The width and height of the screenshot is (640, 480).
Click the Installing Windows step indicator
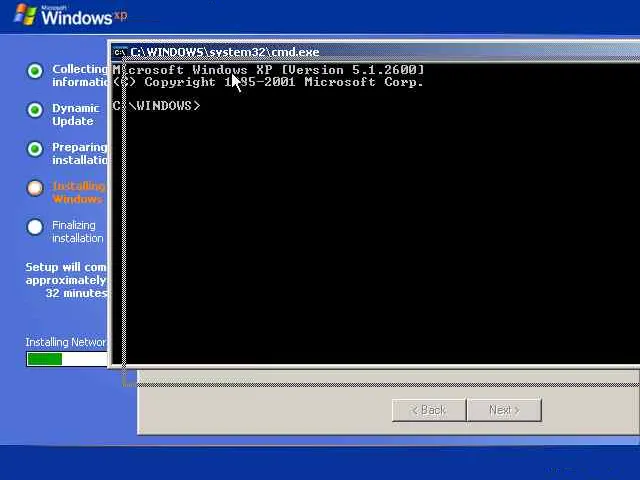tap(35, 188)
